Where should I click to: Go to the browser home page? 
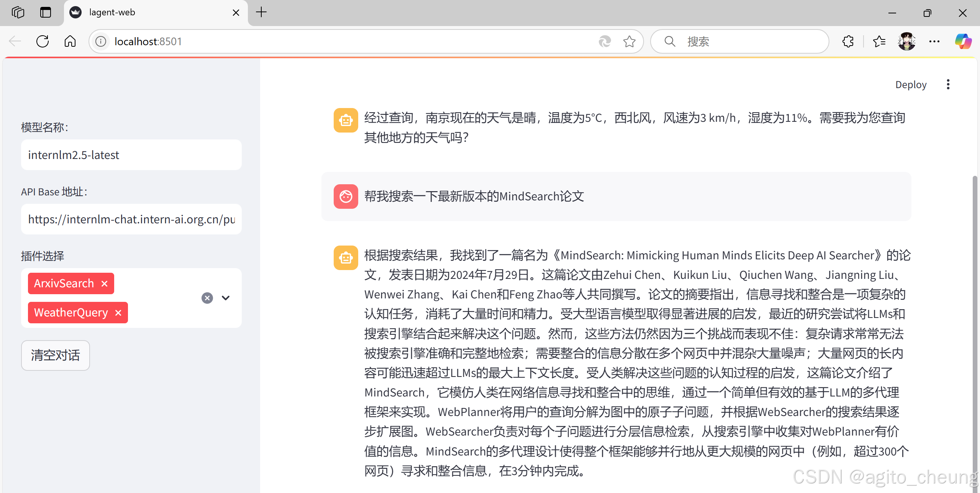(70, 41)
